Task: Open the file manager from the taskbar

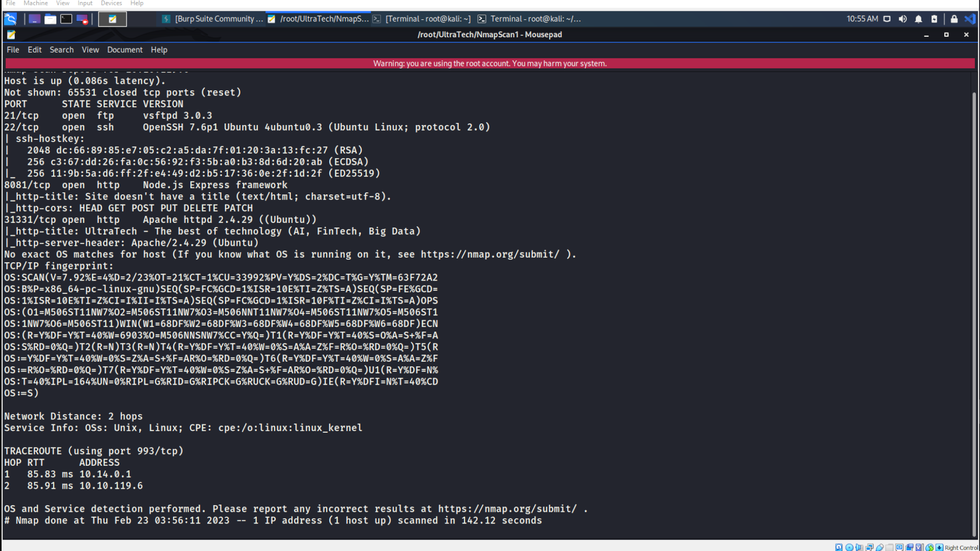Action: pos(50,19)
